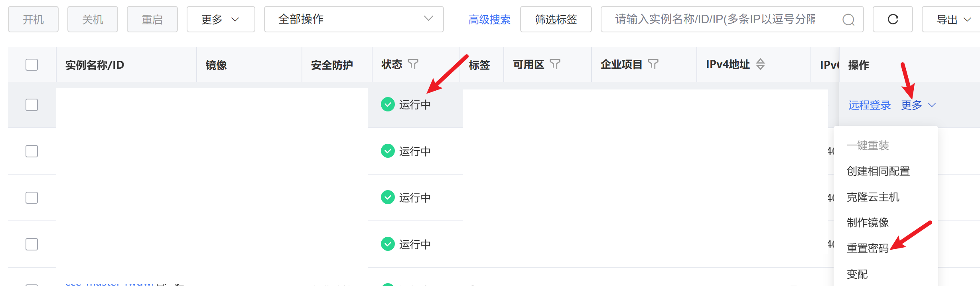Image resolution: width=980 pixels, height=286 pixels.
Task: Open the toolbar 更多 dropdown
Action: point(221,19)
